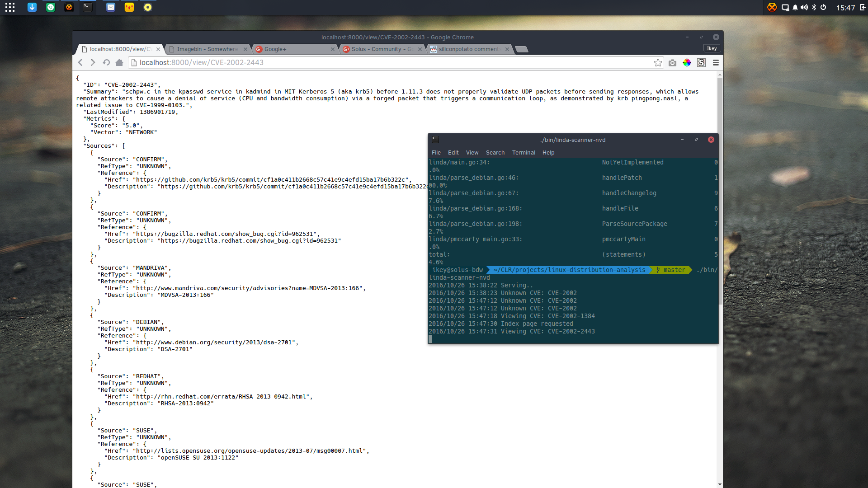This screenshot has height=488, width=868.
Task: Click the "LastModified": 1386901719 line
Action: tap(131, 112)
